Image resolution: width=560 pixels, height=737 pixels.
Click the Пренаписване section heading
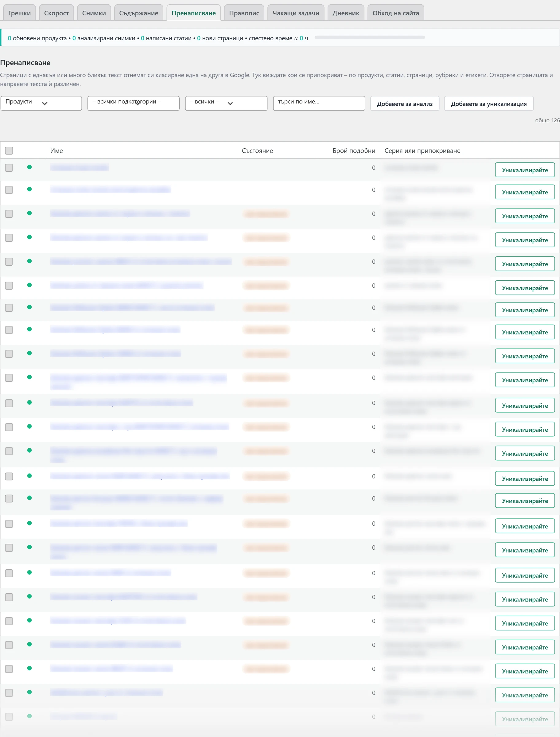pyautogui.click(x=25, y=63)
